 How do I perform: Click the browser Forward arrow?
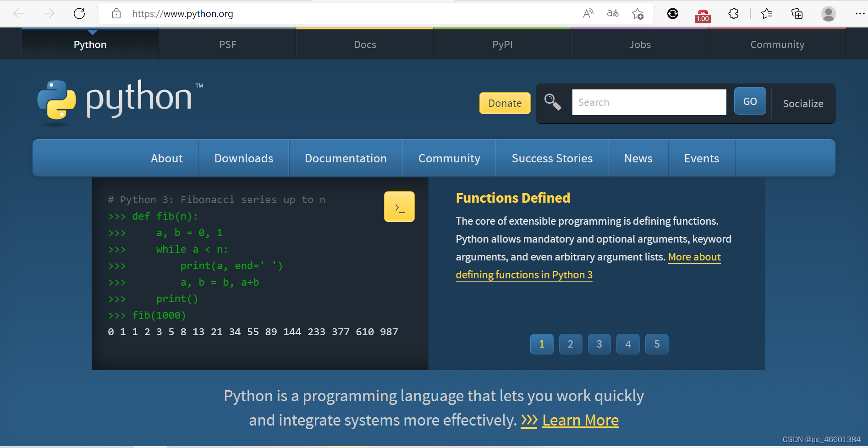click(49, 13)
